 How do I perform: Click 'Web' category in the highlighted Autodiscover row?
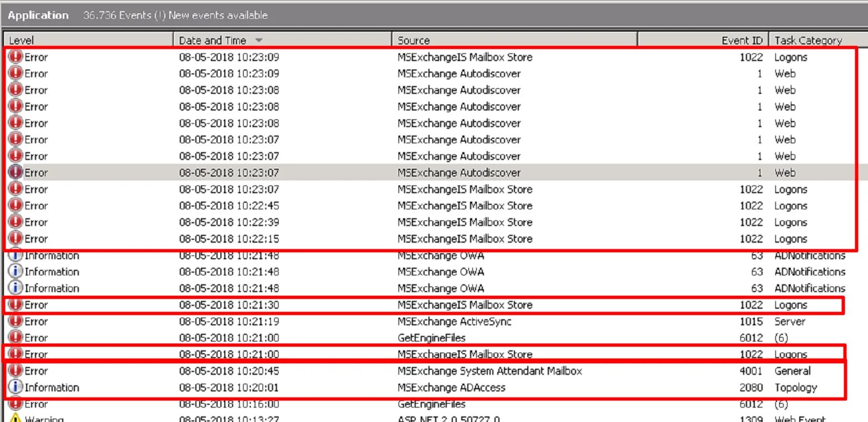pyautogui.click(x=785, y=173)
